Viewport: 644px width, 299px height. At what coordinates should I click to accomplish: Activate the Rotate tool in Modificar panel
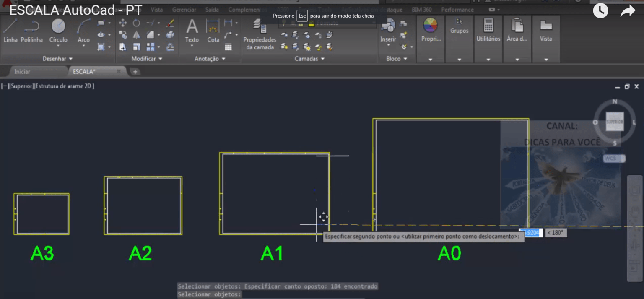(136, 23)
